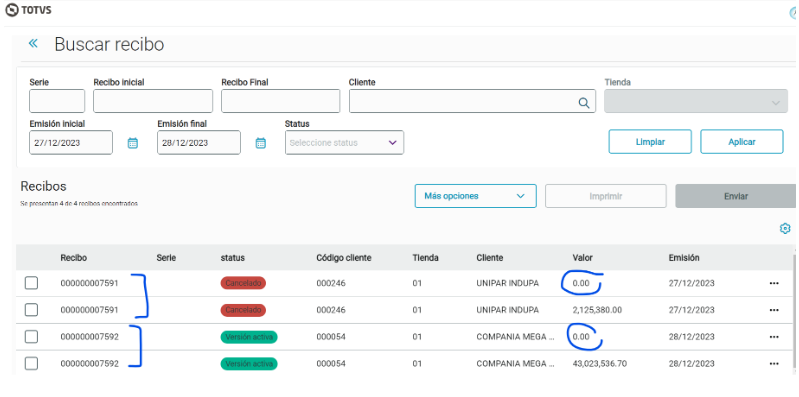Tick checkbox for 2,125,380.00 receipt
799x397 pixels.
pos(32,309)
